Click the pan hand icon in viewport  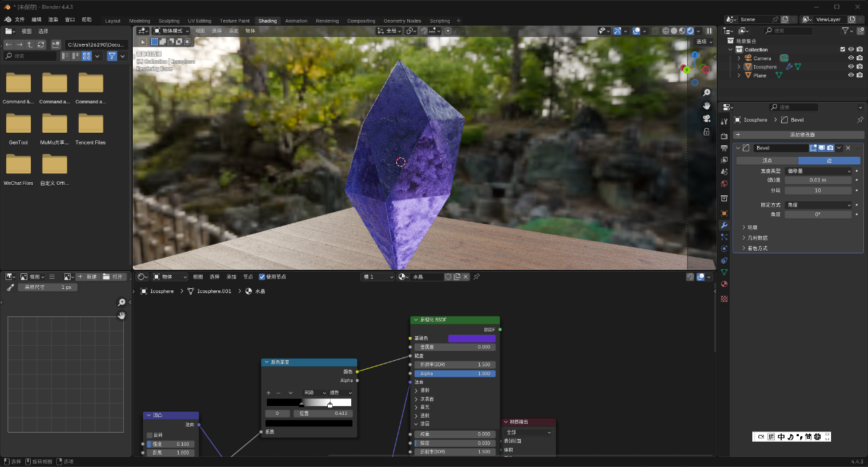706,105
